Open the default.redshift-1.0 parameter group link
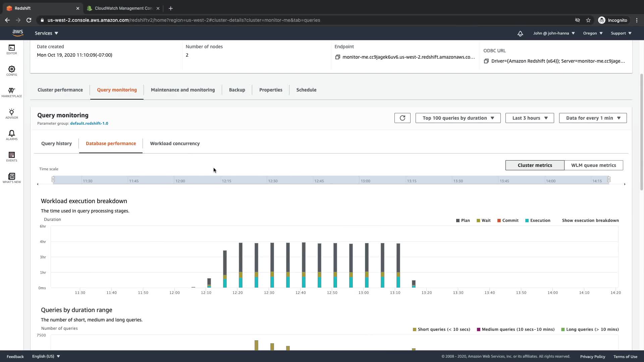Viewport: 644px width, 362px height. click(89, 123)
